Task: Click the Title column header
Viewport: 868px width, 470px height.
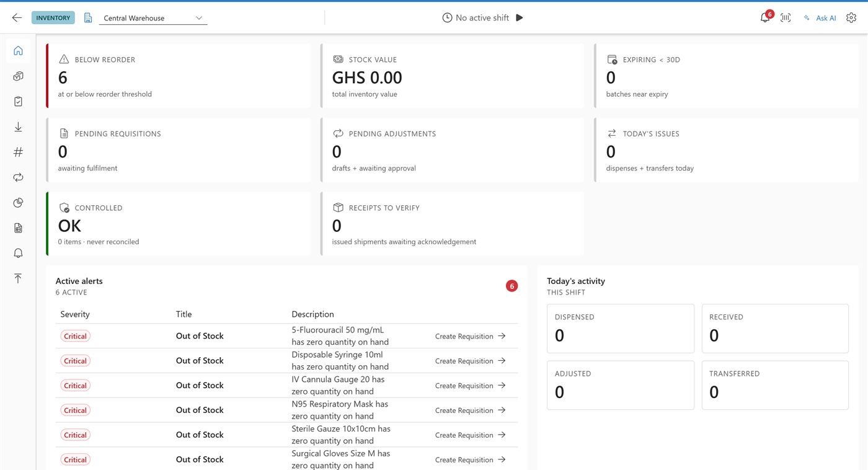Action: [184, 314]
